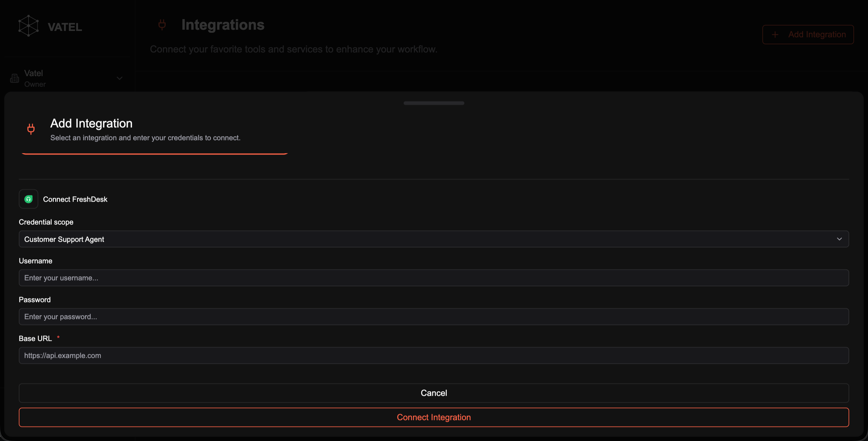Click the Vatel organization building icon
The image size is (868, 441).
point(15,79)
